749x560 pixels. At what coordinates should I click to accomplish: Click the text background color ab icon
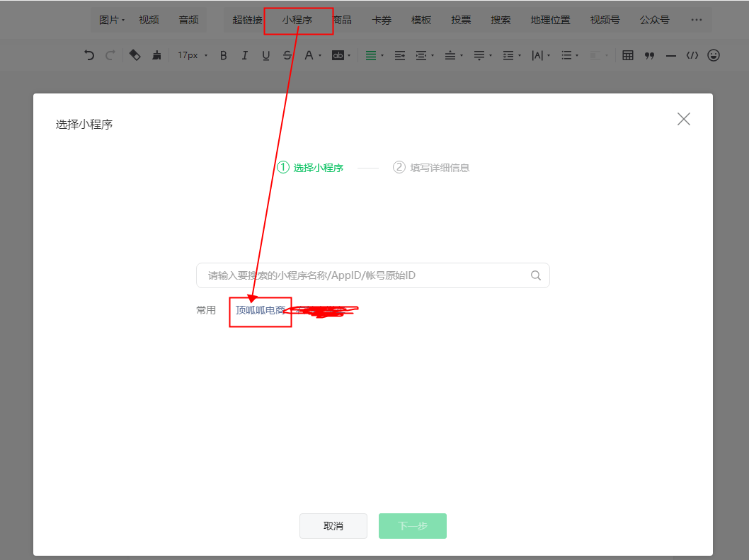pos(338,55)
